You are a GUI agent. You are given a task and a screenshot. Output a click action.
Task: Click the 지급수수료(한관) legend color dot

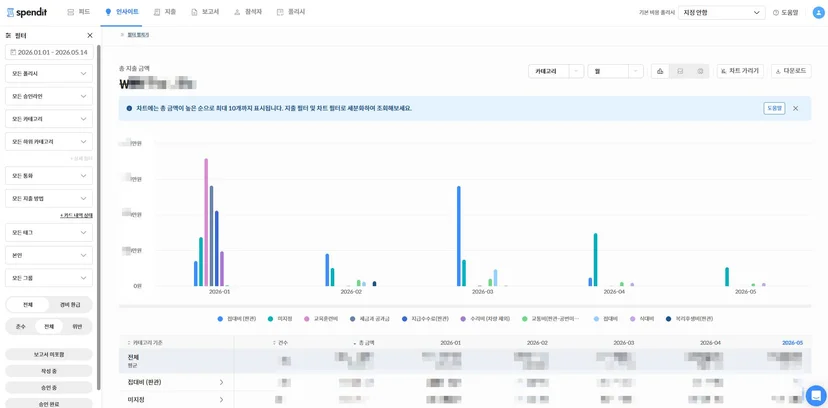[404, 319]
